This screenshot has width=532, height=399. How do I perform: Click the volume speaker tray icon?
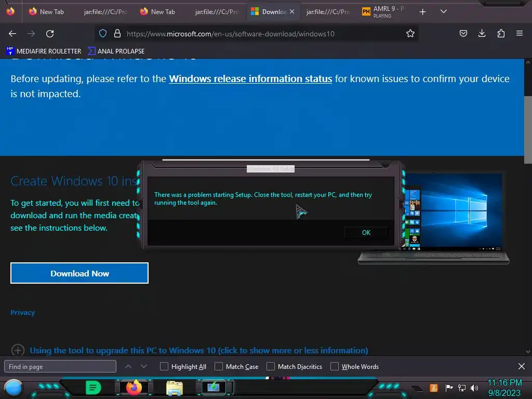pos(474,388)
